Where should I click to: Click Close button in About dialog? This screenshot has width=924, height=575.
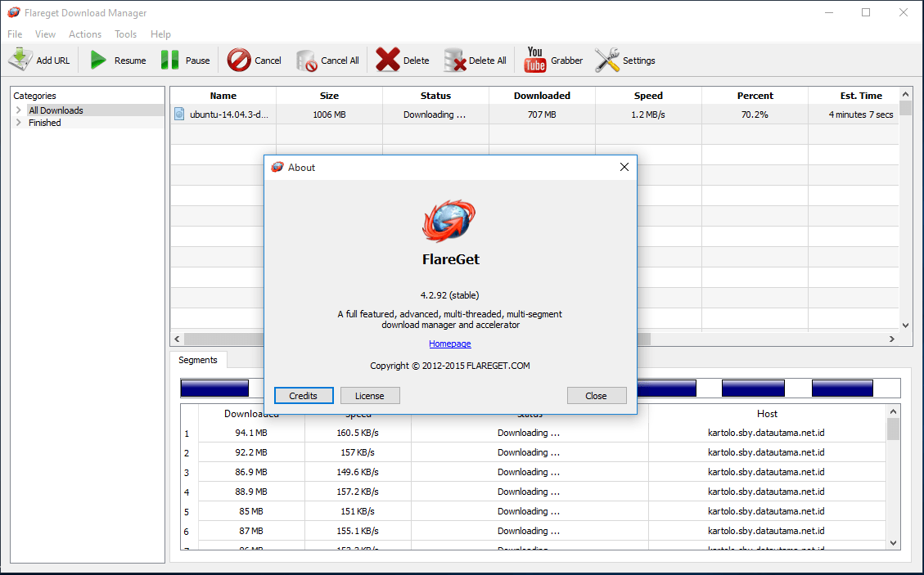click(597, 396)
